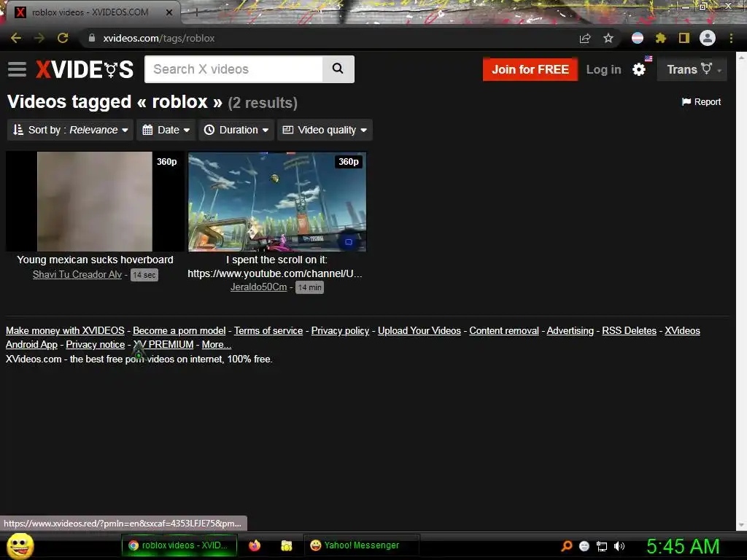Open the Duration filter dropdown

236,130
